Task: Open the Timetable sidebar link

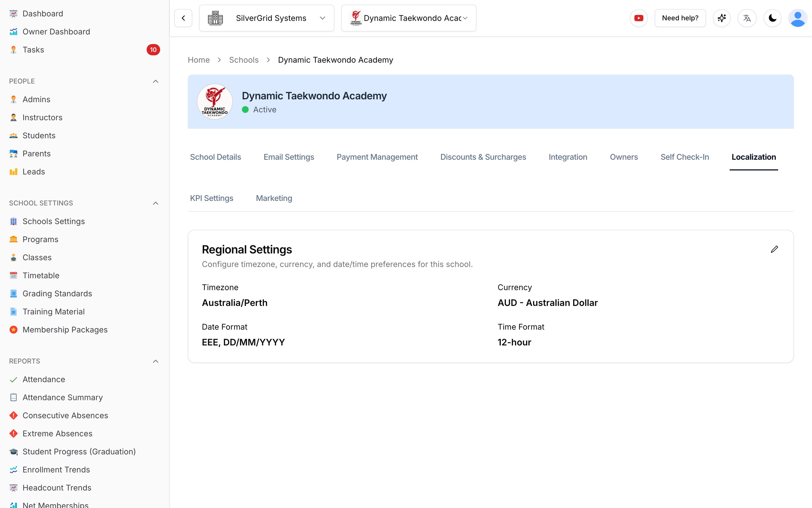Action: tap(41, 275)
